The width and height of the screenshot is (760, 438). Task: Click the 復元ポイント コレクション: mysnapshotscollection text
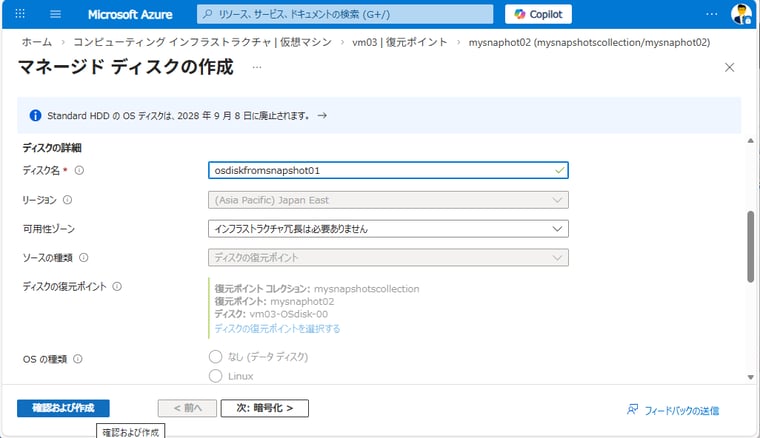pos(317,289)
